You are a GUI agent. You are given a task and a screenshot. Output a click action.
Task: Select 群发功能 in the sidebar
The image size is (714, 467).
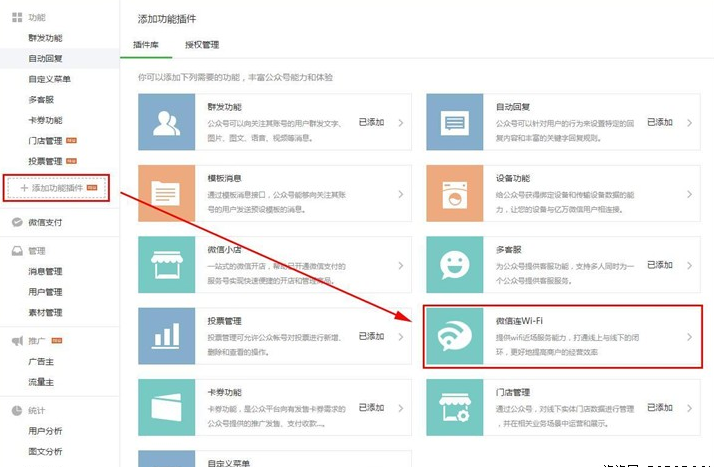pos(46,38)
